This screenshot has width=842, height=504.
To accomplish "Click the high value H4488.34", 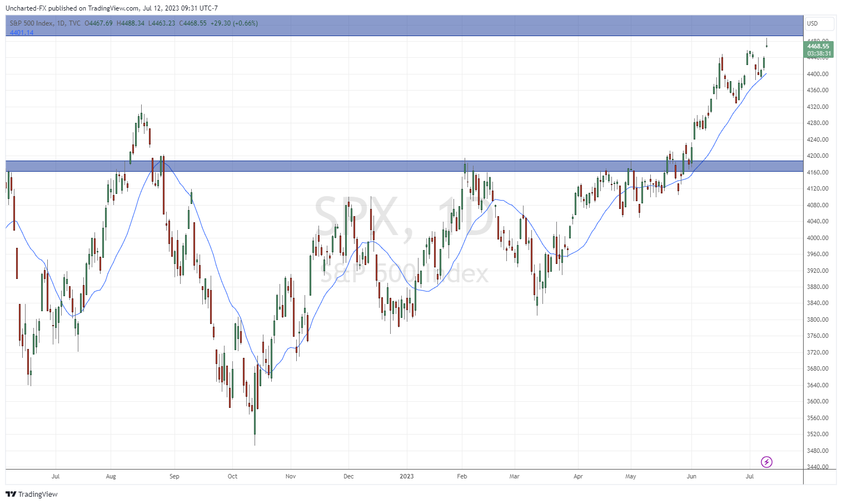I will pos(131,23).
